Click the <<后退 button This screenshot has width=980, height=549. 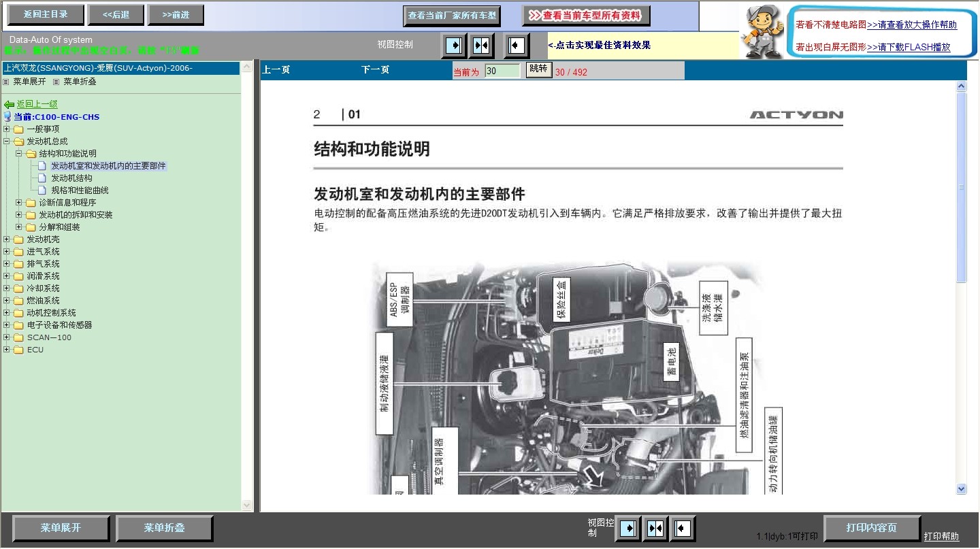pos(116,14)
